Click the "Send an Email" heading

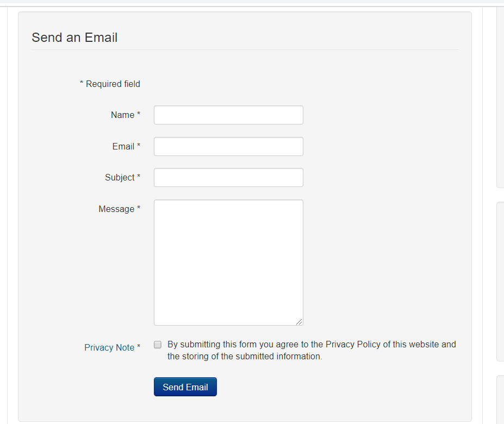click(x=74, y=38)
